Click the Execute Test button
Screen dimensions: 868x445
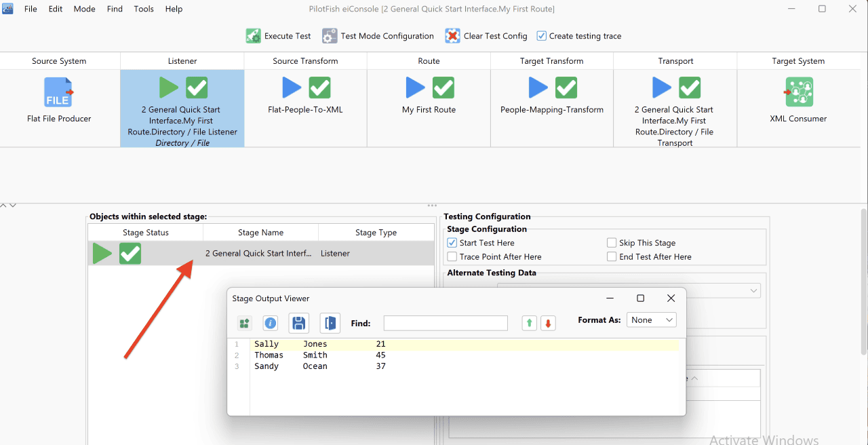279,36
